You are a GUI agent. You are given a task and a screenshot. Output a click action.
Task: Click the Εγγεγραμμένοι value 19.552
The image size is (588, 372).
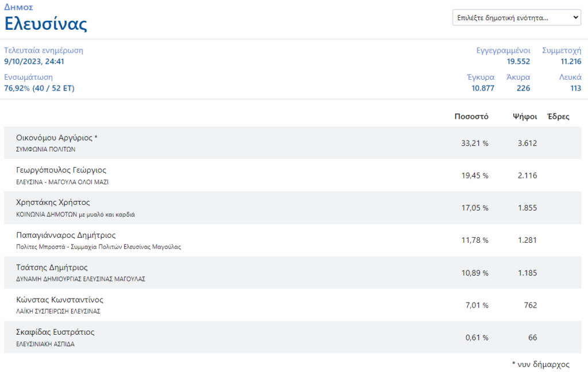click(518, 61)
